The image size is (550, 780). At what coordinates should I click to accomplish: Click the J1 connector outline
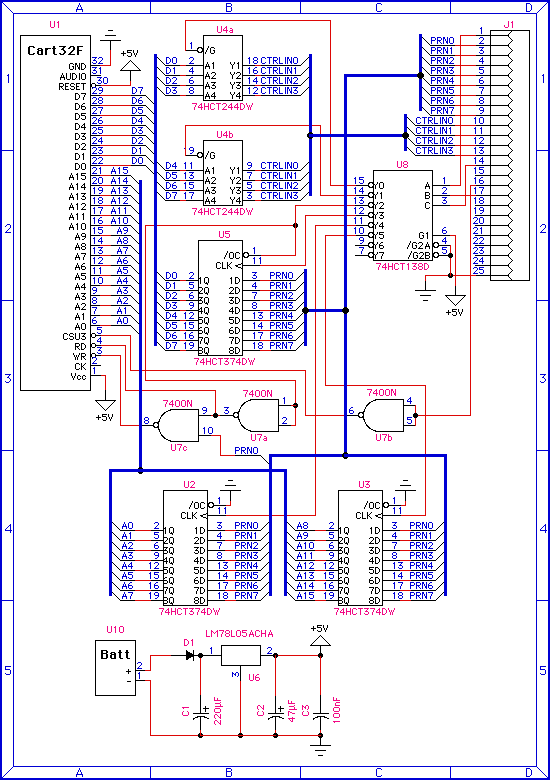click(510, 155)
